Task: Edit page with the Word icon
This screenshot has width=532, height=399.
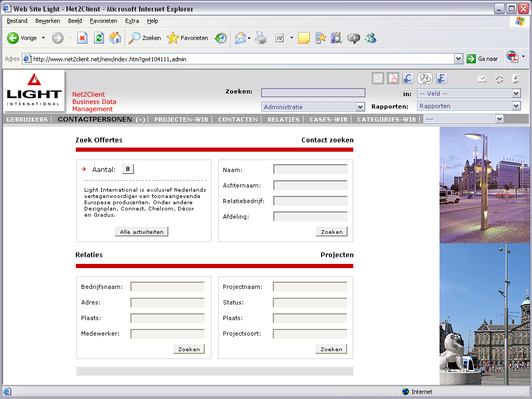Action: [x=280, y=38]
